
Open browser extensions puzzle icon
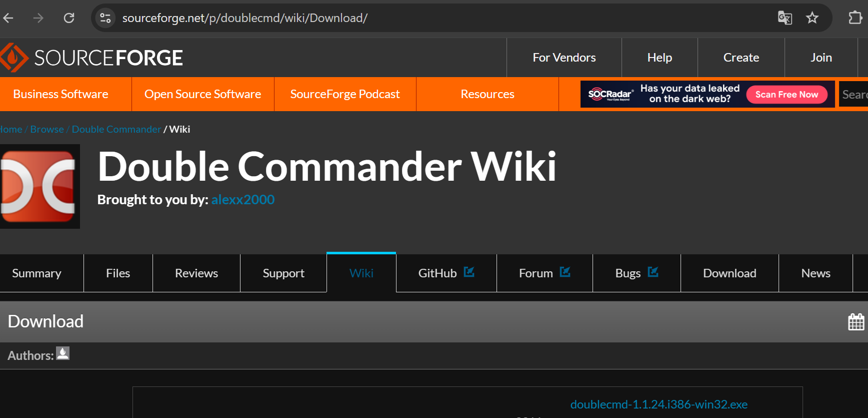tap(855, 18)
